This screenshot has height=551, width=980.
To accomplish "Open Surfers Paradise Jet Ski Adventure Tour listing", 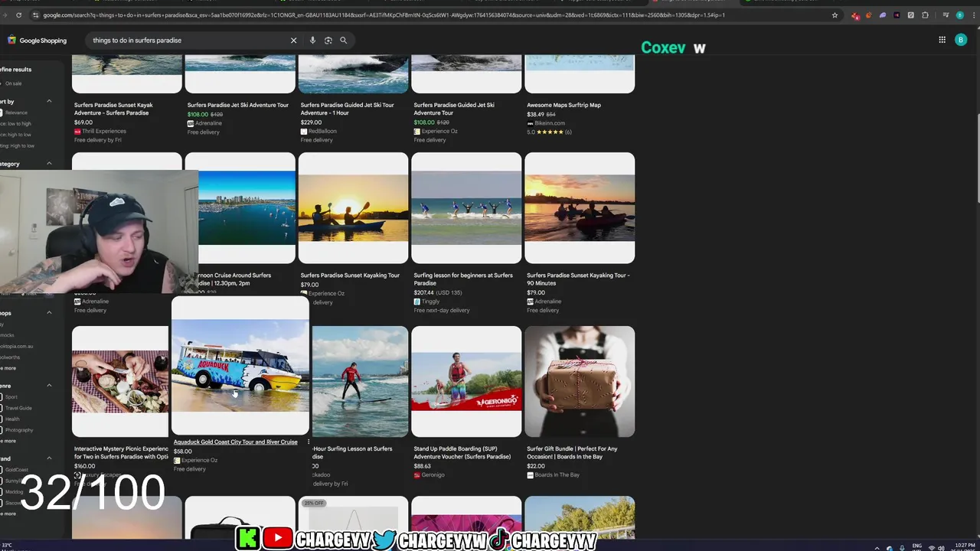I will pos(238,105).
